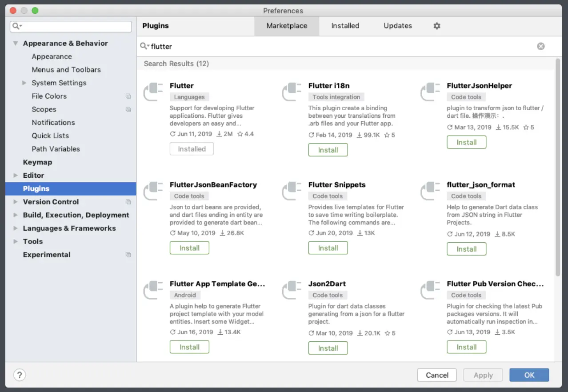Install the Flutter Pub Version Checker plugin
Viewport: 568px width, 392px height.
(467, 347)
